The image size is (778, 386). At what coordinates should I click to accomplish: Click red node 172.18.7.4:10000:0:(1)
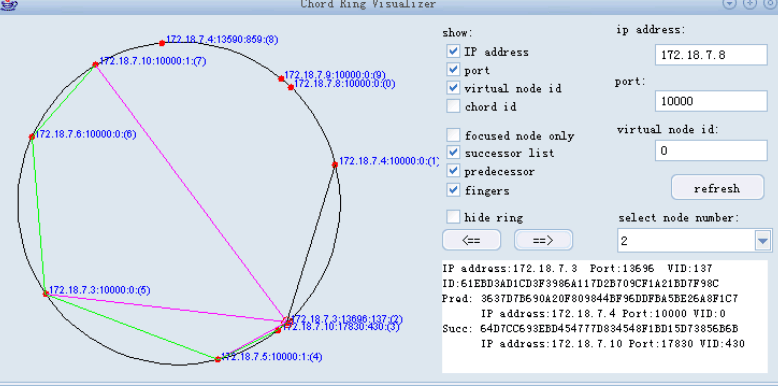(x=335, y=164)
